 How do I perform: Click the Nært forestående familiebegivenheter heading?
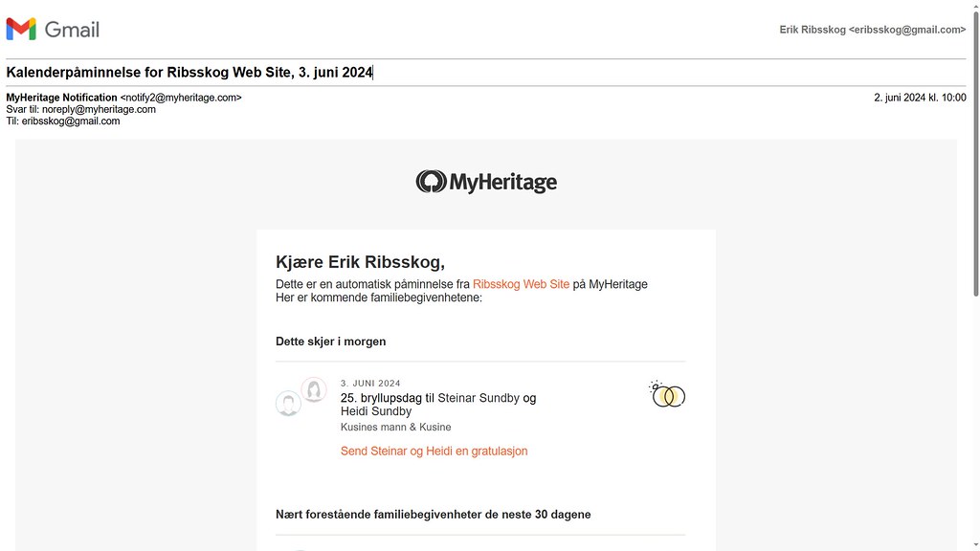pos(434,515)
